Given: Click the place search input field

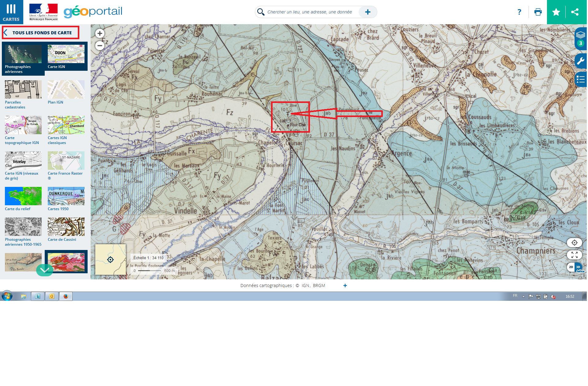Looking at the screenshot, I should click(309, 12).
